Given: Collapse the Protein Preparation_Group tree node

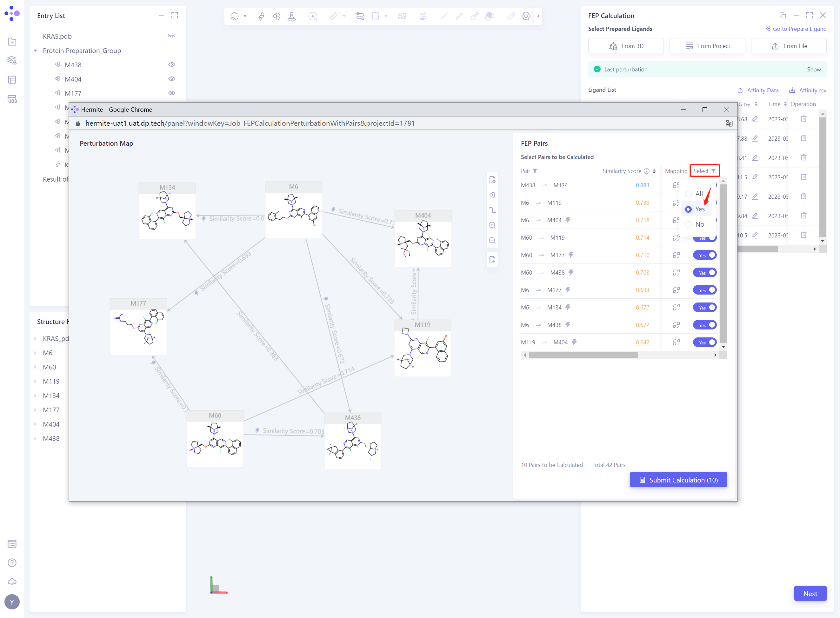Looking at the screenshot, I should 36,50.
